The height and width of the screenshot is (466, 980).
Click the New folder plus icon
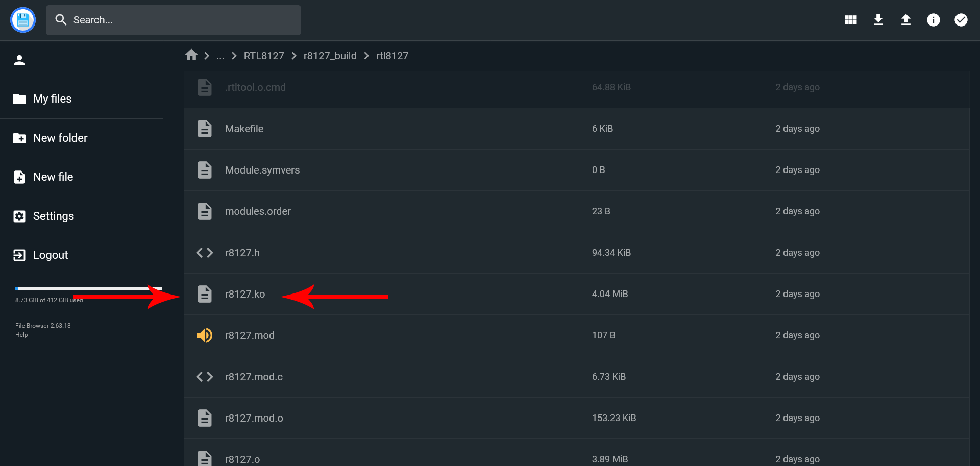(19, 138)
